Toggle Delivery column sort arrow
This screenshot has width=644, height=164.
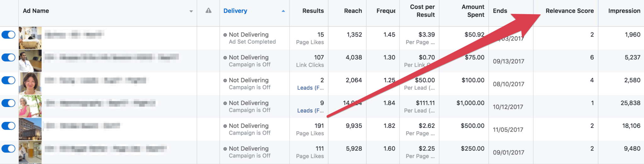coord(283,11)
